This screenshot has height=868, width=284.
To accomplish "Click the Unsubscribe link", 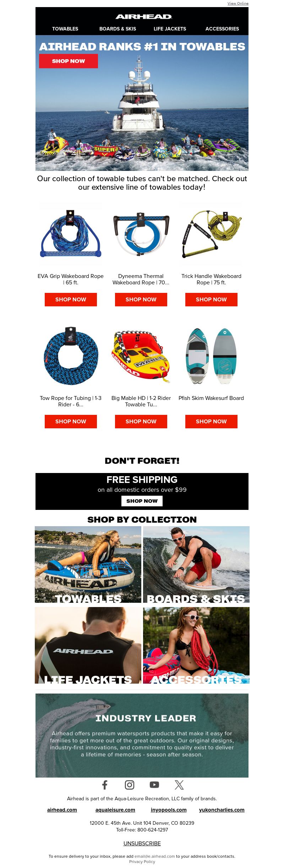I will tap(142, 843).
